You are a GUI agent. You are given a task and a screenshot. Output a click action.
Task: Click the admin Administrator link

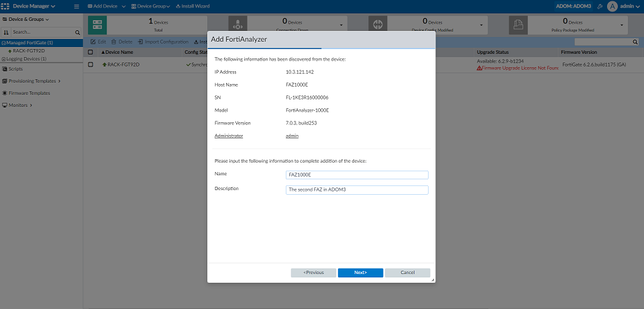point(292,136)
